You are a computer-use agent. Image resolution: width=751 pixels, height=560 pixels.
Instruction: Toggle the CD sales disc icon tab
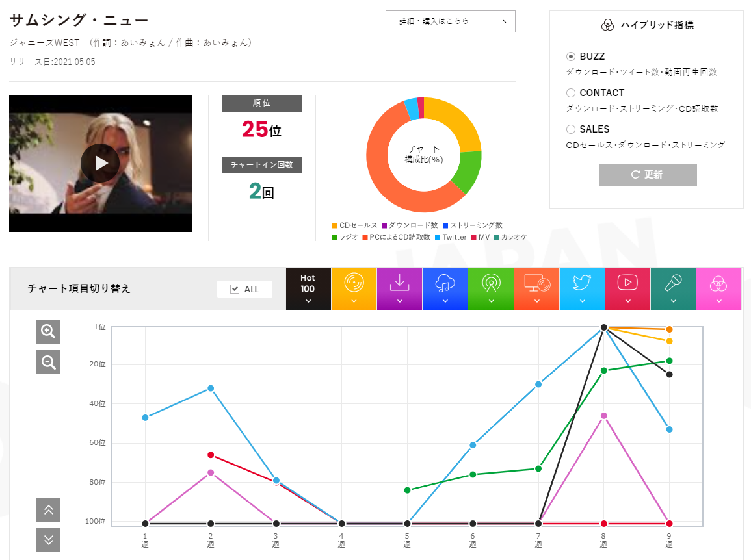coord(354,289)
